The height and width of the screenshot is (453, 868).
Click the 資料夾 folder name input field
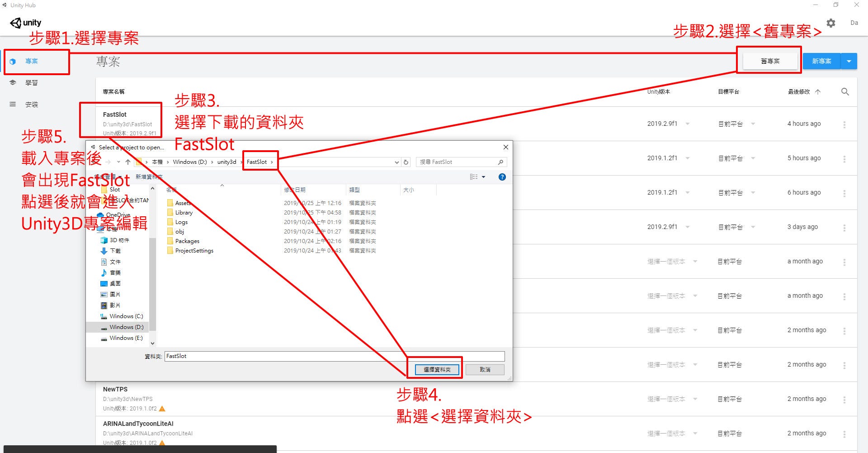tap(335, 356)
